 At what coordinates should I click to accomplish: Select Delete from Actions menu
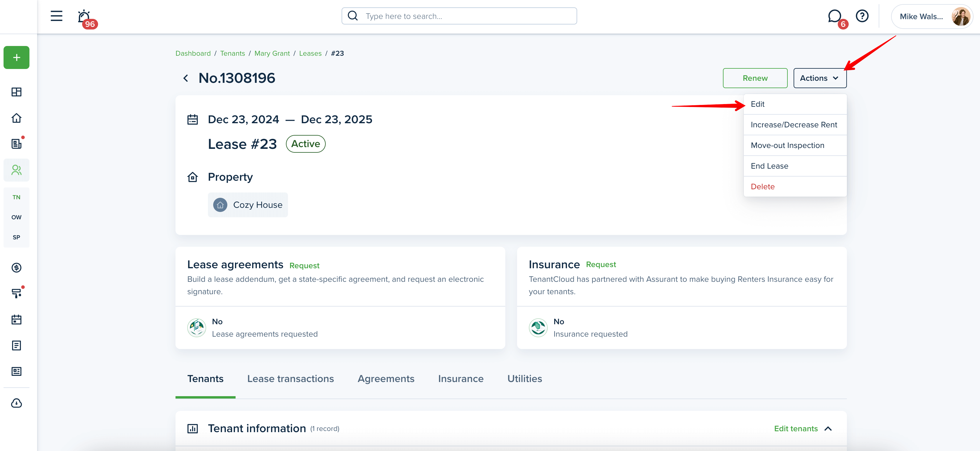(x=795, y=187)
